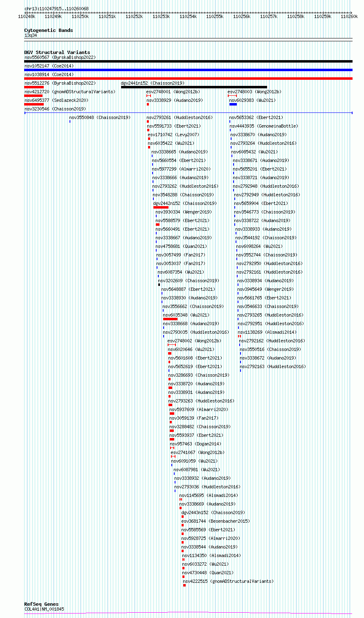Click the esv2741067 (Wong2012b) label
This screenshot has width=364, height=618.
pyautogui.click(x=198, y=452)
